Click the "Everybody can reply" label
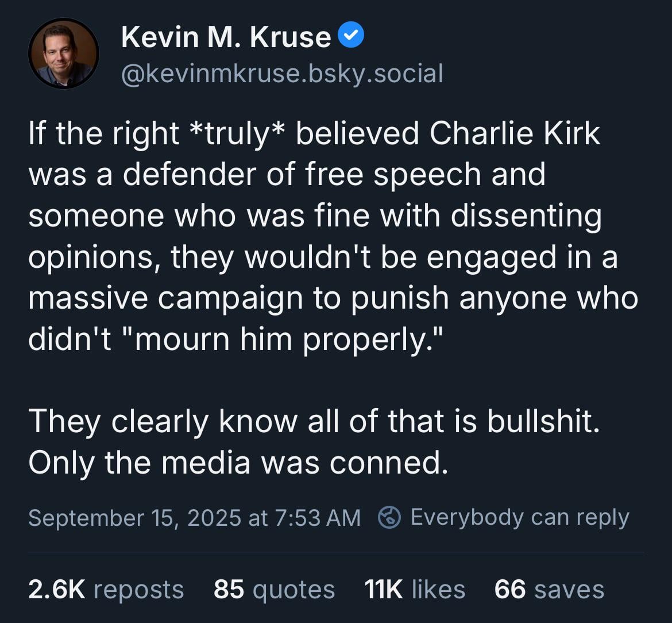This screenshot has height=623, width=672. click(x=520, y=517)
